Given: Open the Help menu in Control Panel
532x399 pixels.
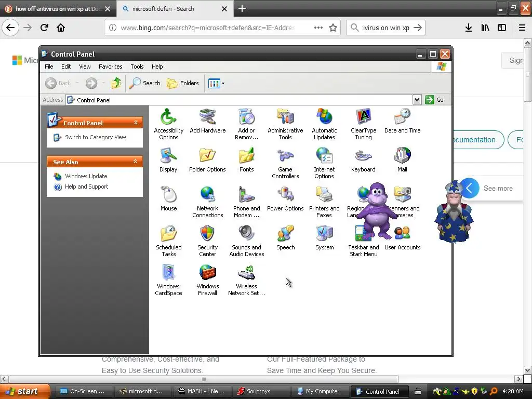Looking at the screenshot, I should click(157, 66).
